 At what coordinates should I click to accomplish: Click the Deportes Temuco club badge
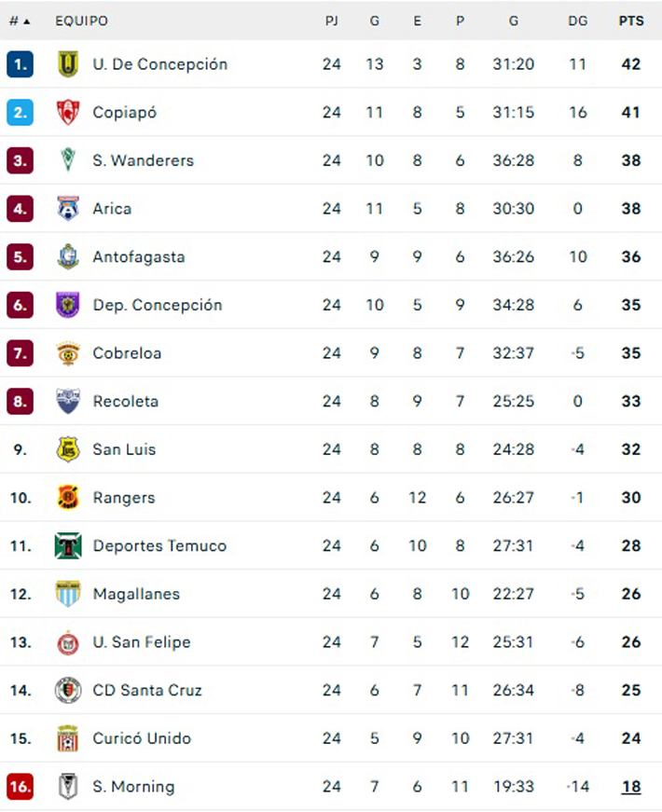(68, 546)
